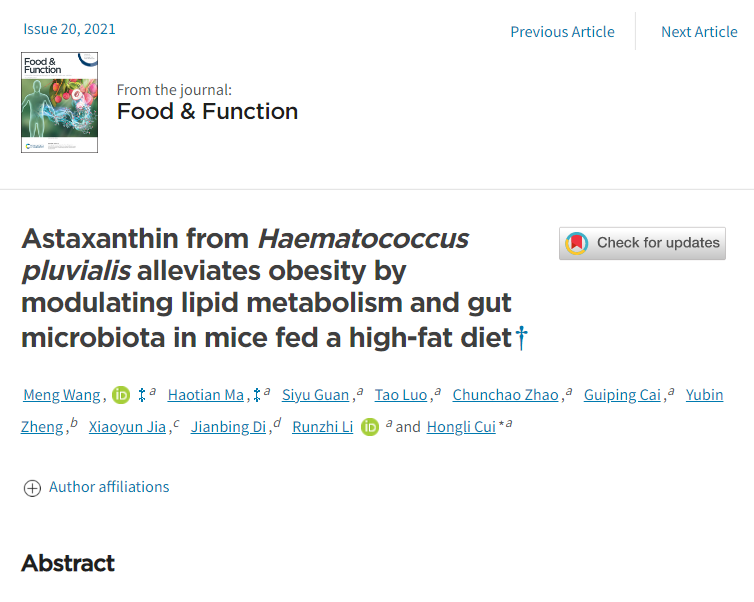This screenshot has height=602, width=754.
Task: Click the Food & Function journal title
Action: [x=207, y=111]
